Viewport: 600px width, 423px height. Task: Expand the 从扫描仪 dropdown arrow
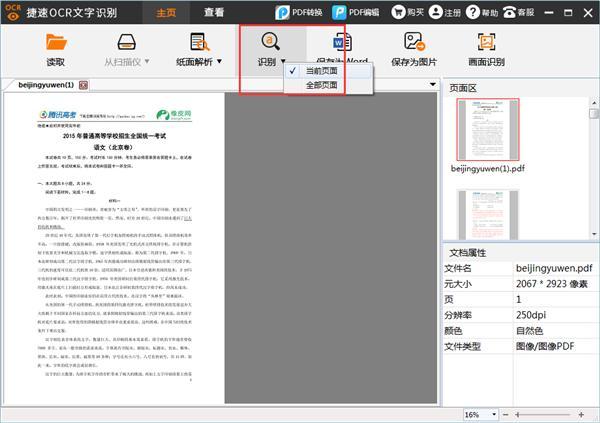pos(147,61)
